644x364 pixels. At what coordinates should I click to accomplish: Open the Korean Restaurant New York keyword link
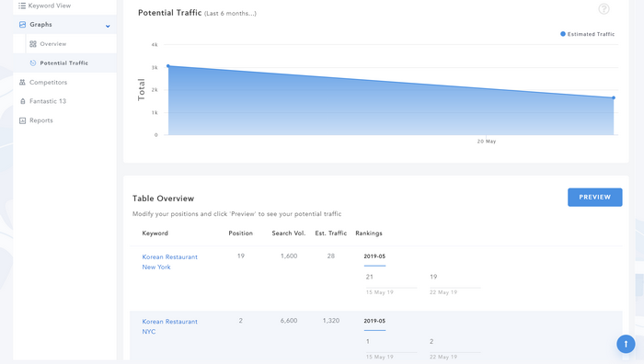point(169,262)
